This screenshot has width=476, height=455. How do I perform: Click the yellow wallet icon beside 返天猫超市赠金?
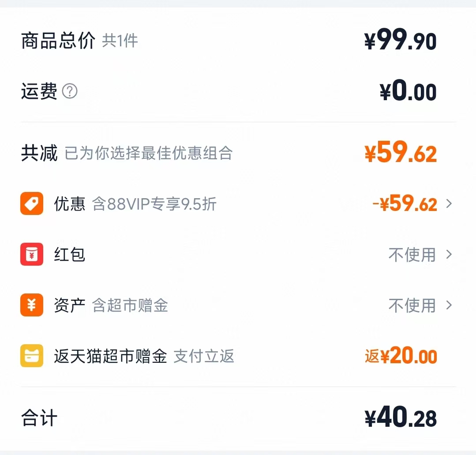point(31,356)
